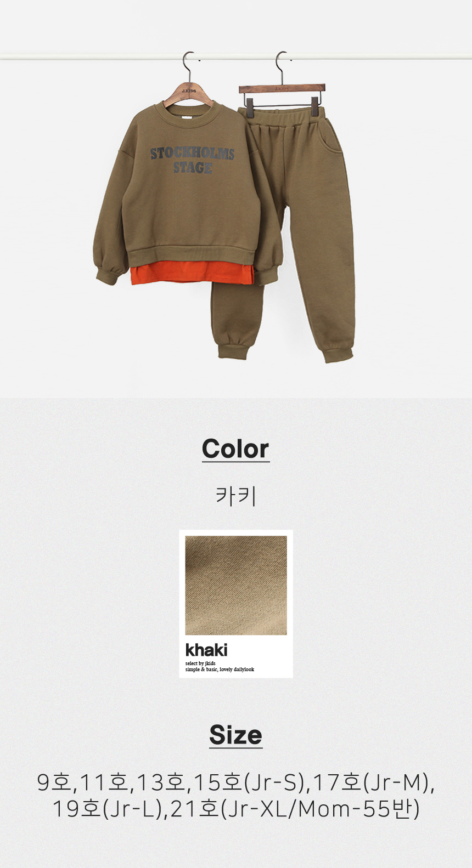Screen dimensions: 472x868
Task: Click the 19호(Jr-L) size text
Action: [108, 809]
